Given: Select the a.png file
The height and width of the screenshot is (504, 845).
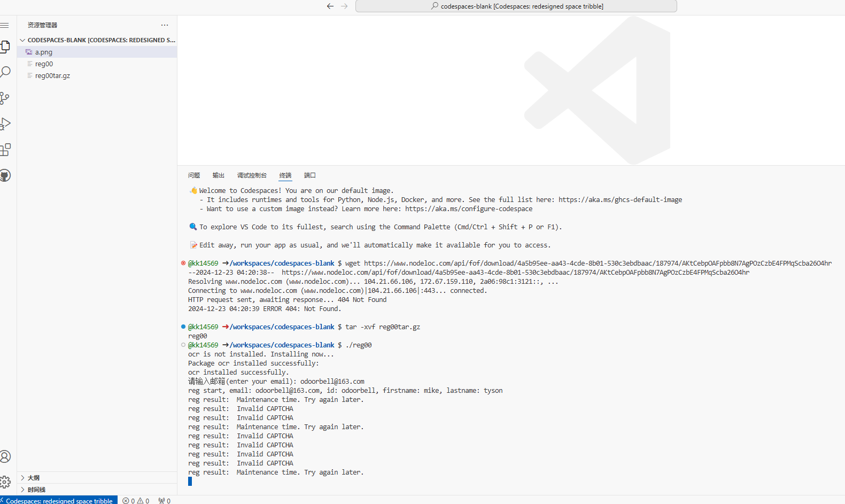Looking at the screenshot, I should (x=97, y=52).
